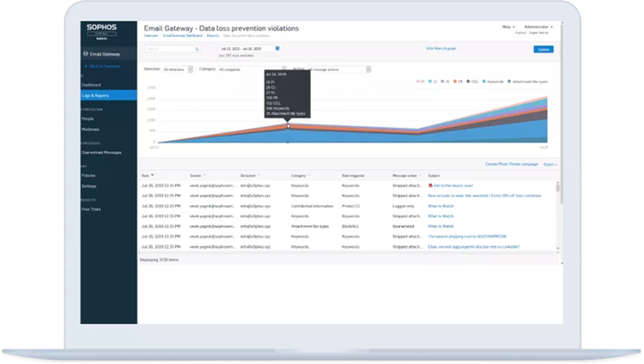Click the Sophos Central logo
The height and width of the screenshot is (364, 644).
101,32
